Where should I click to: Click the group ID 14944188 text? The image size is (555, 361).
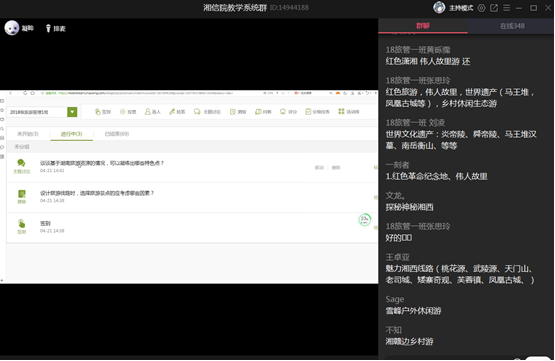(x=289, y=7)
